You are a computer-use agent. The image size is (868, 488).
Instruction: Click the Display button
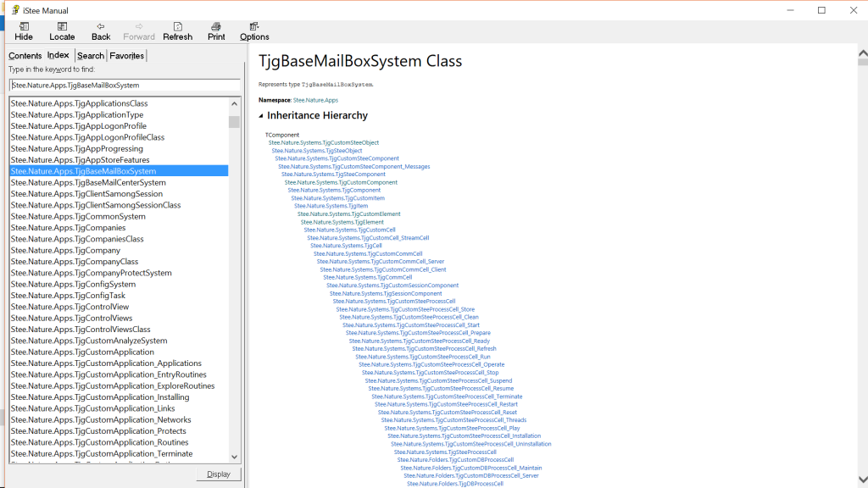[x=218, y=474]
